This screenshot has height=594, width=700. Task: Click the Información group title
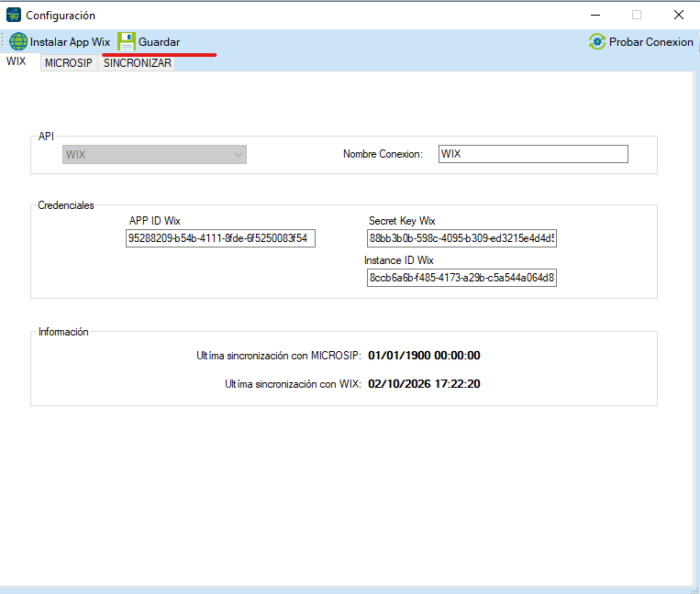(63, 332)
